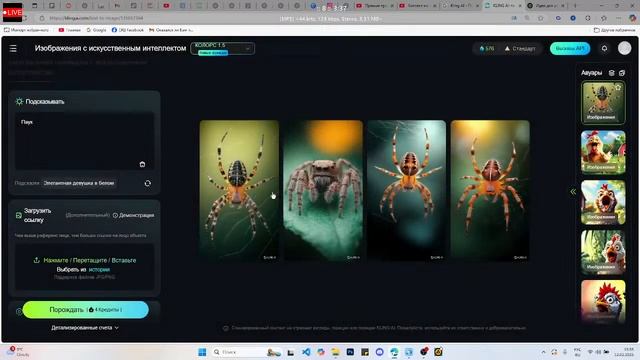This screenshot has width=640, height=360.
Task: Click the upload reference drop area
Action: pyautogui.click(x=84, y=267)
